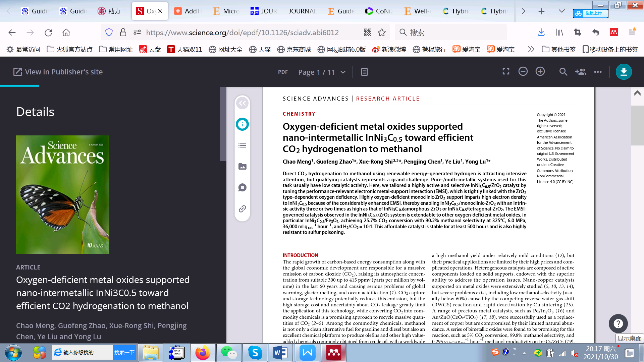Open the in-document search magnifier
The width and height of the screenshot is (644, 362).
(563, 72)
